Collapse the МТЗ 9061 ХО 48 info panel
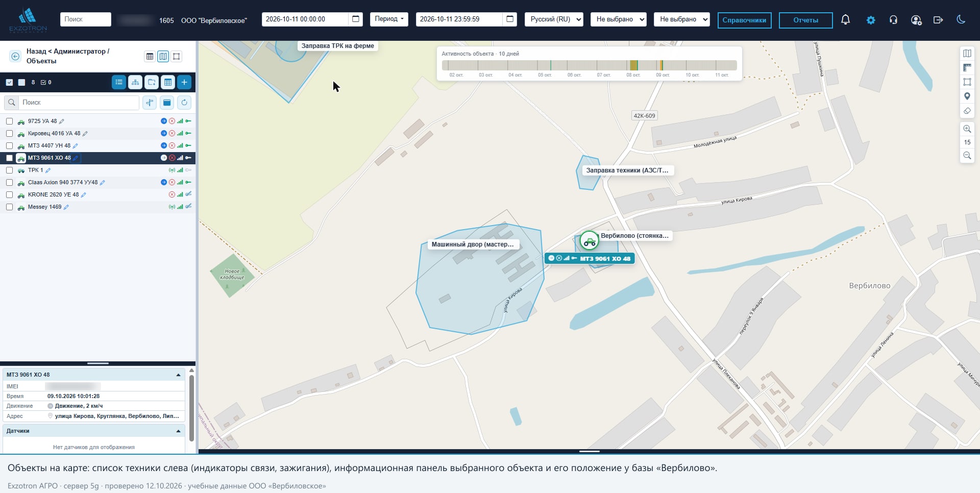This screenshot has width=980, height=493. coord(178,375)
